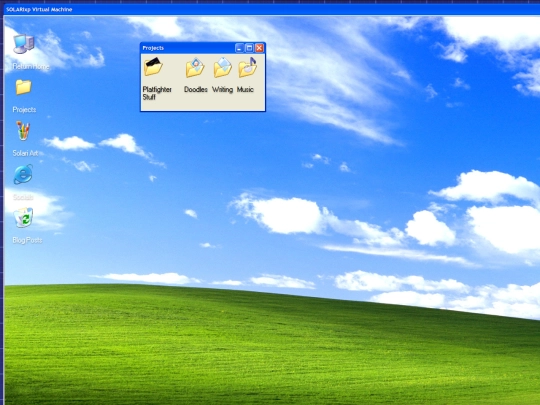Click the 'Return Home' desktop label

tap(31, 66)
